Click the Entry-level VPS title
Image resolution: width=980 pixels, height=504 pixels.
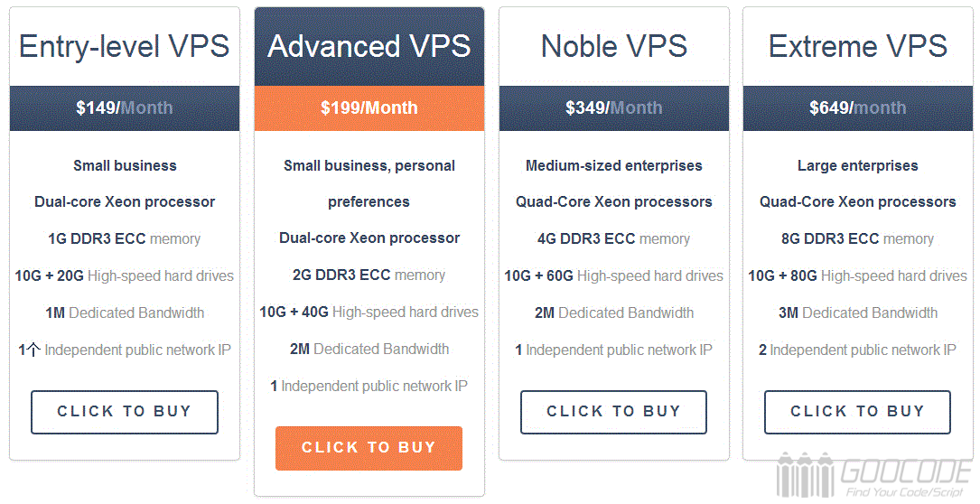click(x=125, y=47)
